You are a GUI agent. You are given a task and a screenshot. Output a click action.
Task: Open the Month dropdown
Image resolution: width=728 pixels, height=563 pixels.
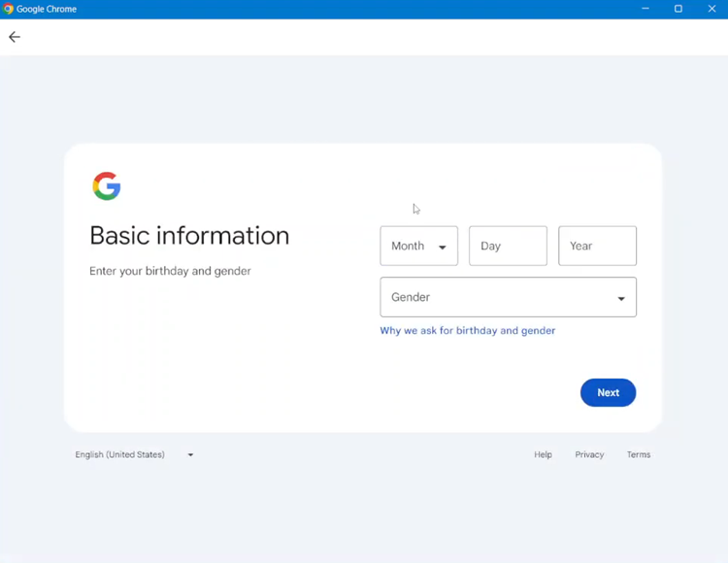tap(418, 246)
